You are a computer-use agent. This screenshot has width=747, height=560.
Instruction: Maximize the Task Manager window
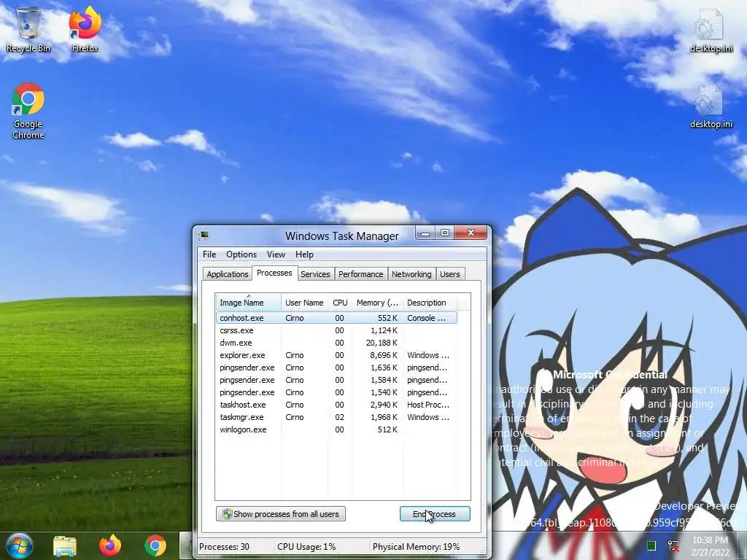pos(444,233)
